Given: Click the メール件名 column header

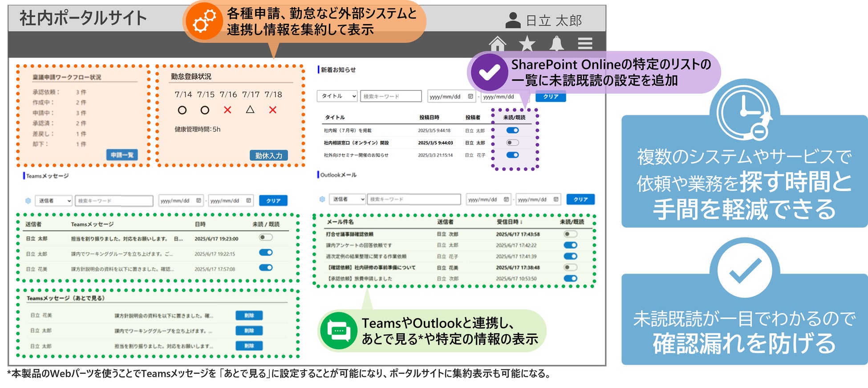Looking at the screenshot, I should pyautogui.click(x=340, y=222).
